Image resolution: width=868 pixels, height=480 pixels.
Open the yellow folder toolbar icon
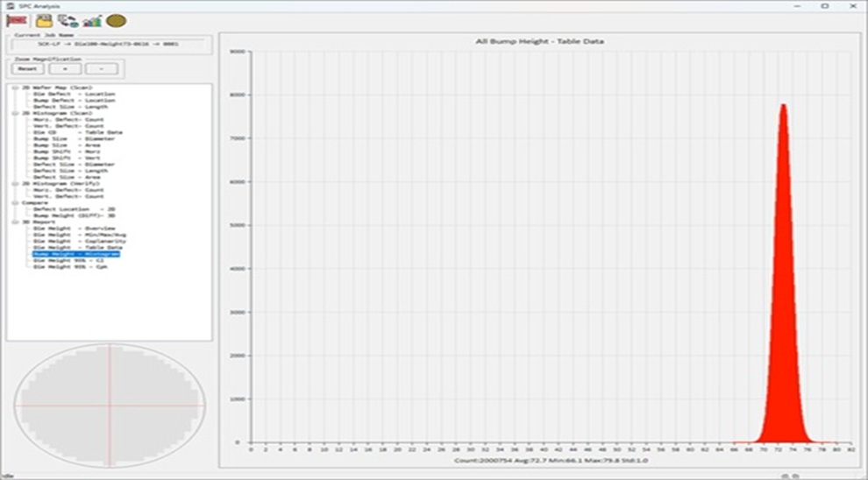pos(44,21)
